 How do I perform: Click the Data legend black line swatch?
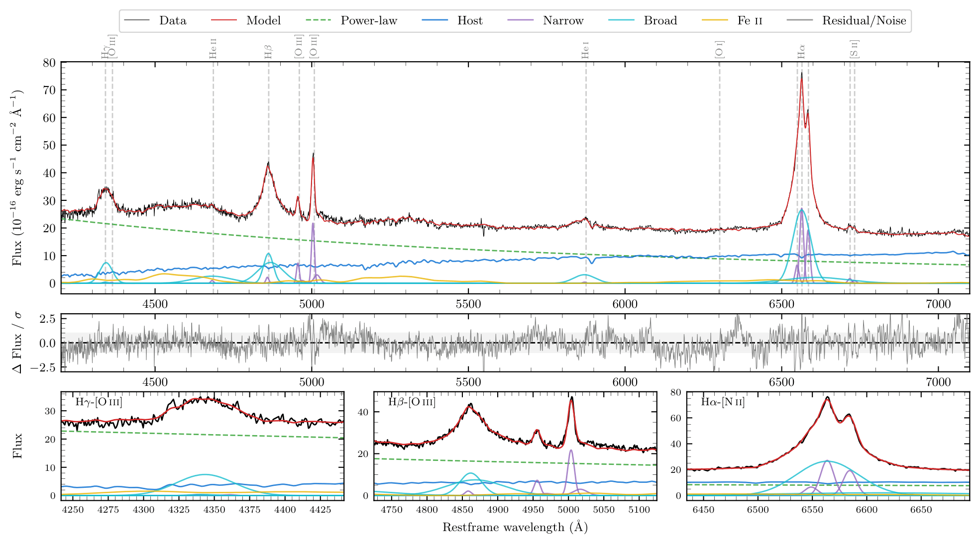[136, 20]
